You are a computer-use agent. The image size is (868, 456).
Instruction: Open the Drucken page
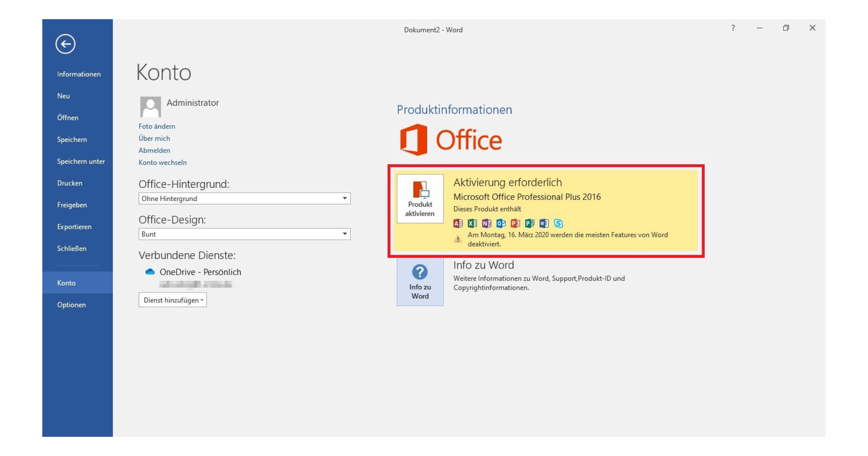coord(70,183)
